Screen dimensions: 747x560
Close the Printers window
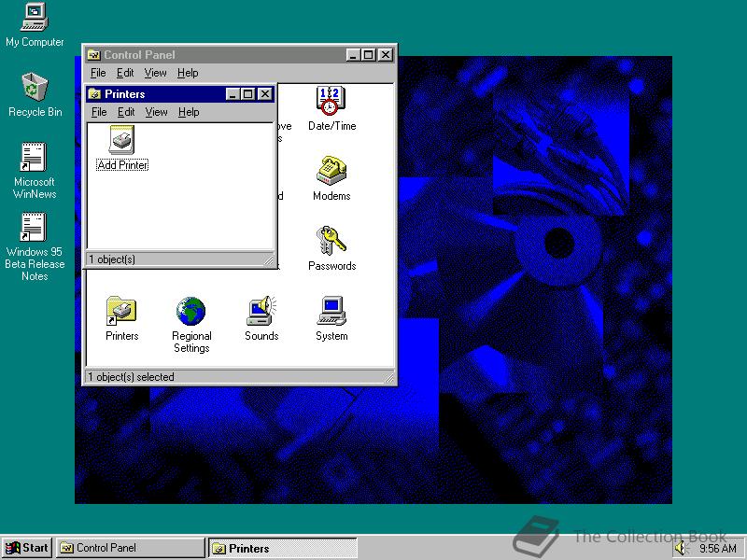pos(265,94)
